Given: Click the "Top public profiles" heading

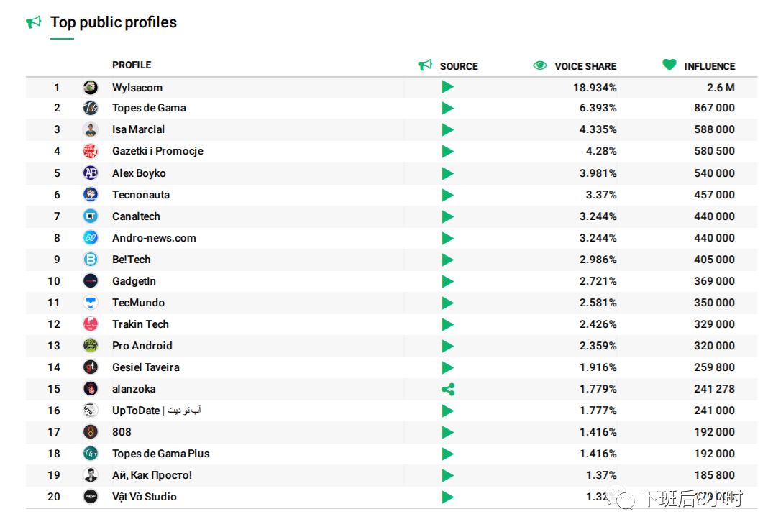Looking at the screenshot, I should pyautogui.click(x=114, y=22).
